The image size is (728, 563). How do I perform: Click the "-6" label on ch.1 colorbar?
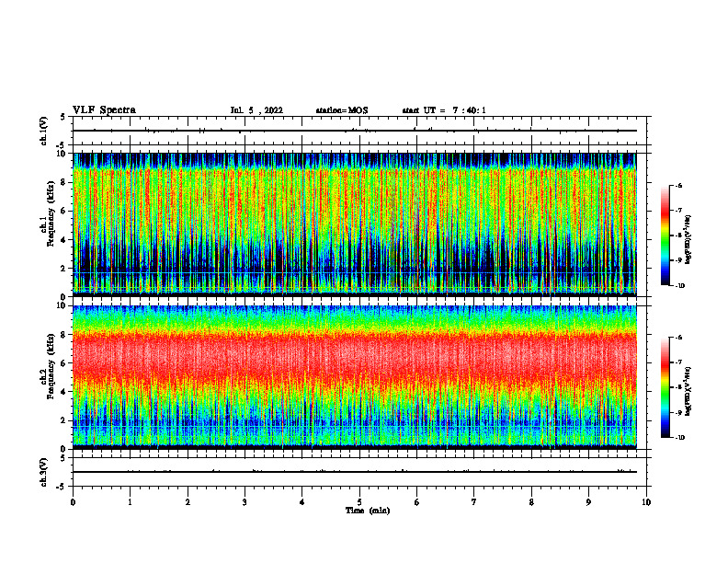tap(678, 185)
